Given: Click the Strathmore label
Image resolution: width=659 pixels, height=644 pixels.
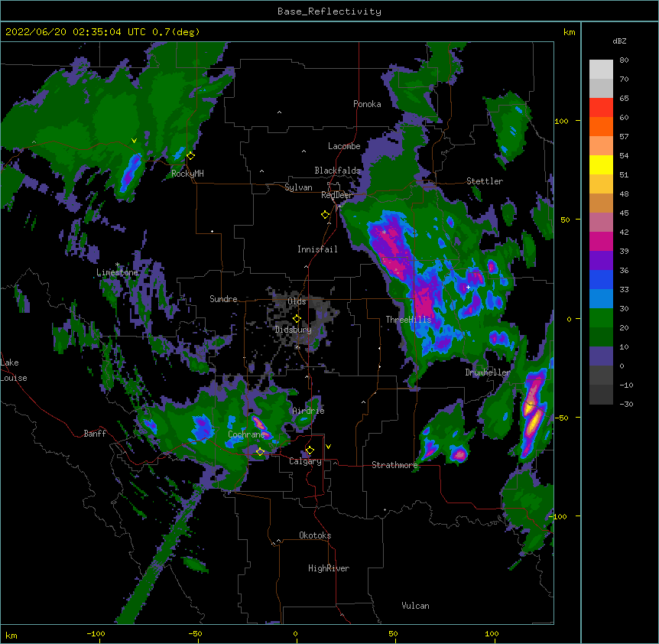Looking at the screenshot, I should [x=394, y=465].
